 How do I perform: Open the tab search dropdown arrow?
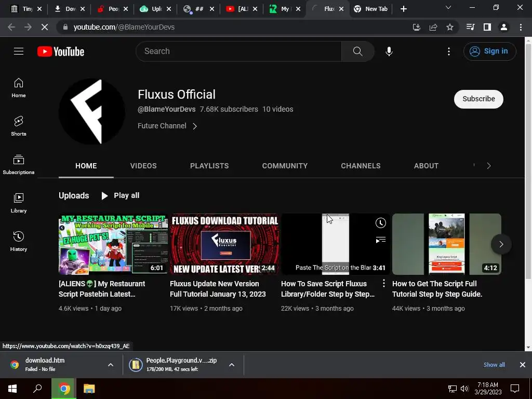click(448, 7)
